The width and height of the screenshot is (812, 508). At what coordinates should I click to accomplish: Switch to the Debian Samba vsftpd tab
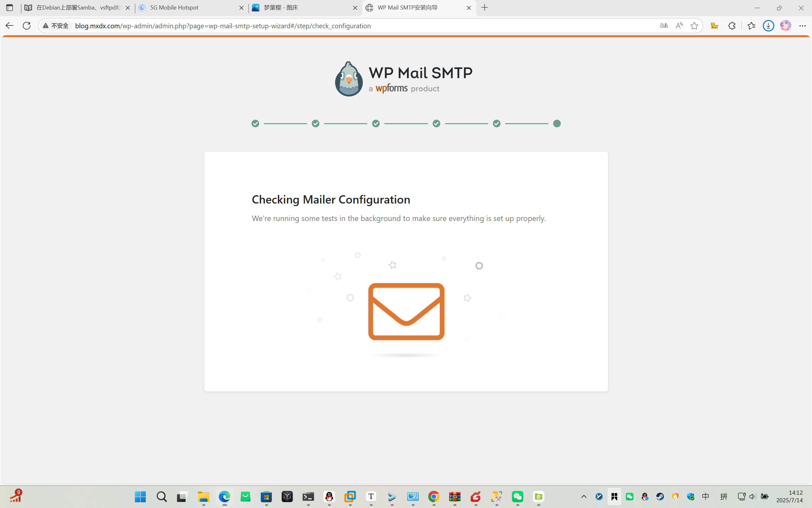point(78,8)
